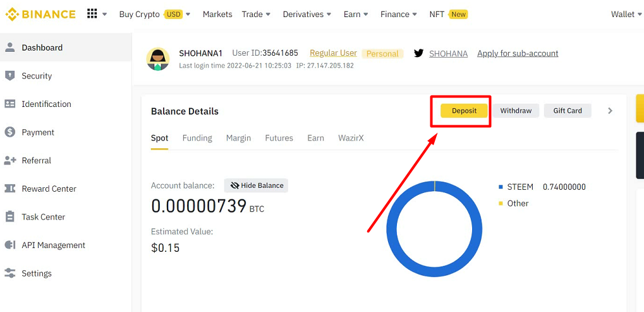Click the USD currency badge

click(174, 15)
